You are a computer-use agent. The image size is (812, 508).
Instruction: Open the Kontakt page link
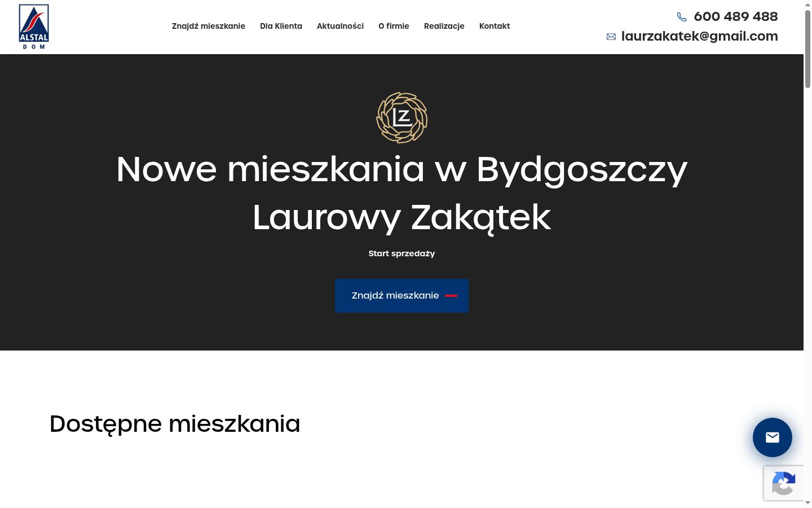495,26
